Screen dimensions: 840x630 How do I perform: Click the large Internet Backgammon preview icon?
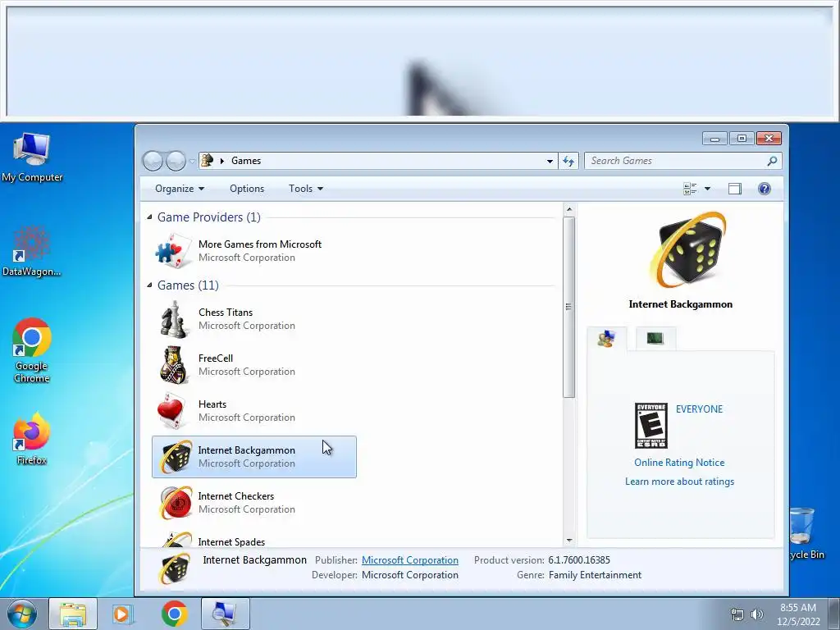688,249
